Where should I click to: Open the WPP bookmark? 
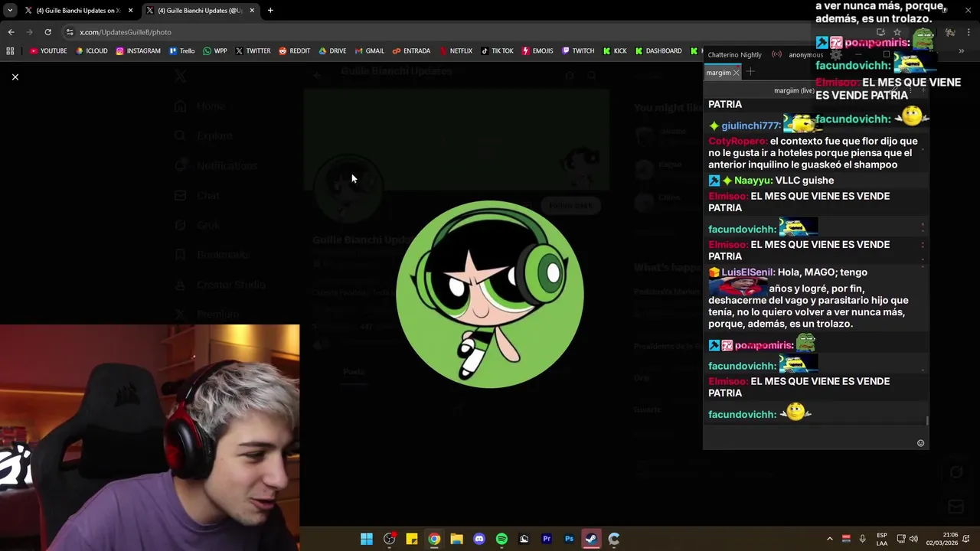214,51
